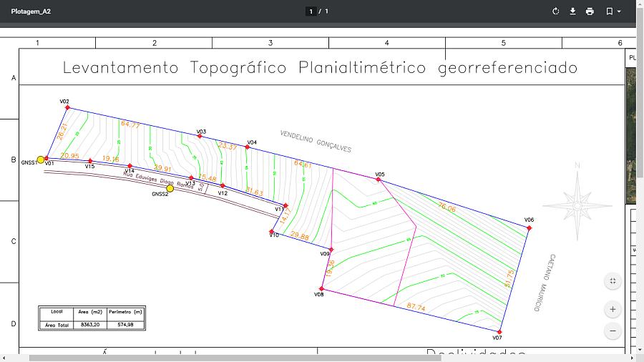This screenshot has width=644, height=362.
Task: Zoom out with the minus button
Action: [613, 331]
